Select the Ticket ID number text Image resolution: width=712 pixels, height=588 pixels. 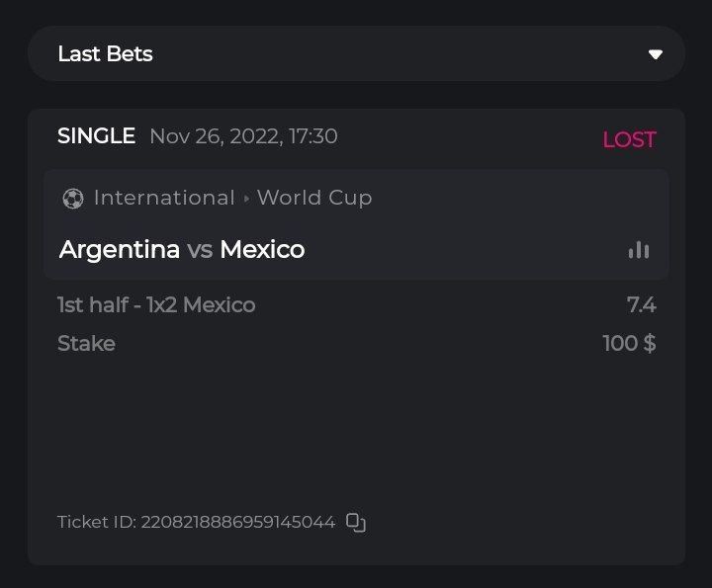pyautogui.click(x=237, y=522)
